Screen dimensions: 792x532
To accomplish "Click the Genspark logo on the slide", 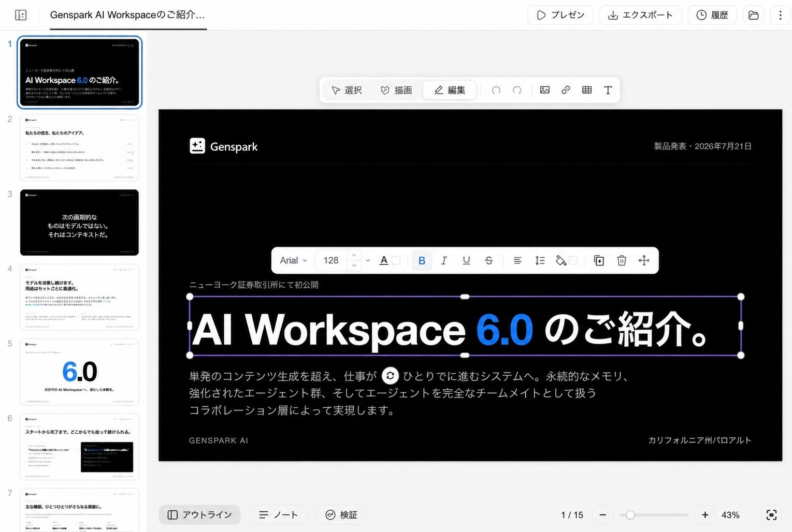I will click(x=224, y=146).
